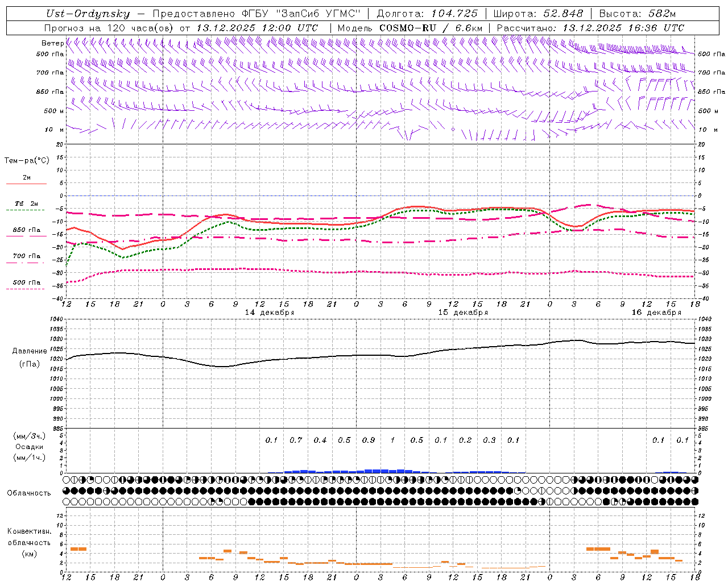Click the 0.4 precipitation value
728x582 pixels.
(x=320, y=440)
